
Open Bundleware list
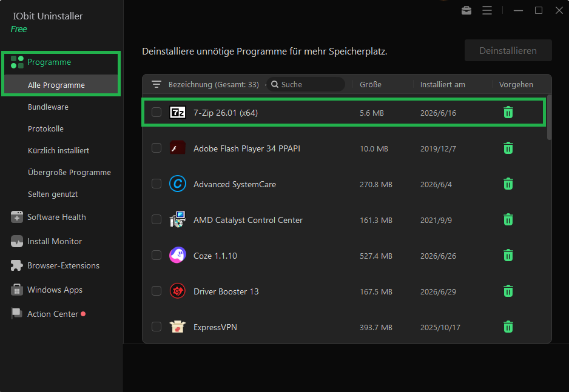pyautogui.click(x=48, y=107)
